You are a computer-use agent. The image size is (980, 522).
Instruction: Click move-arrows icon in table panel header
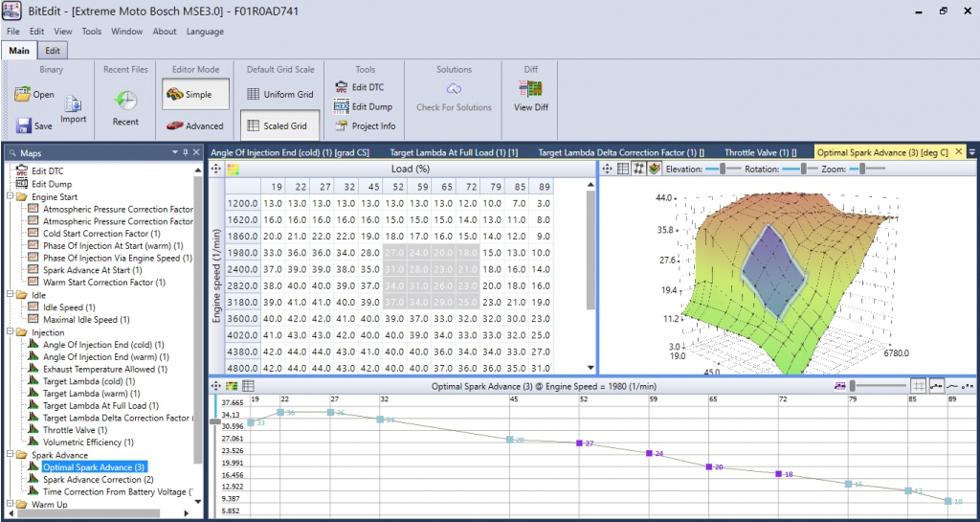click(216, 169)
